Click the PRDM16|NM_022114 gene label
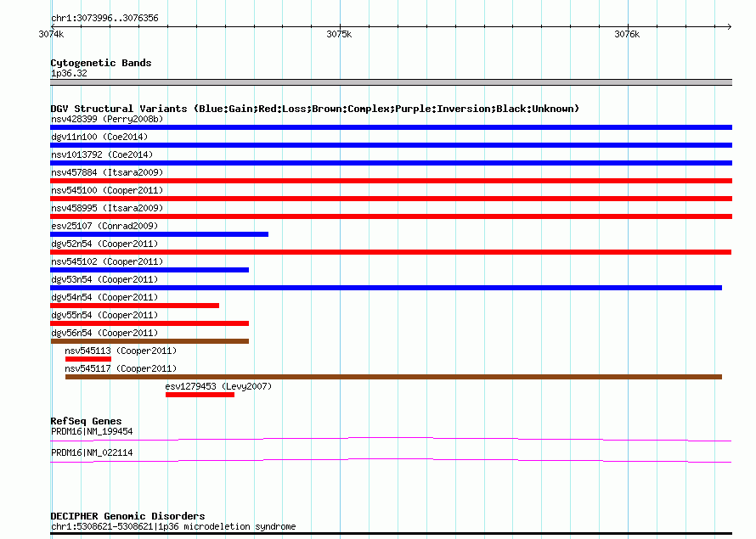This screenshot has width=756, height=539. tap(92, 452)
